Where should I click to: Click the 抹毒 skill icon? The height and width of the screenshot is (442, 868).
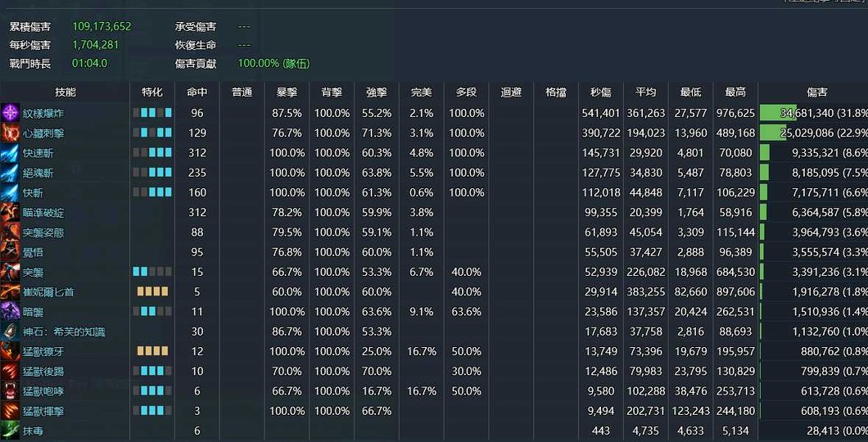(10, 431)
